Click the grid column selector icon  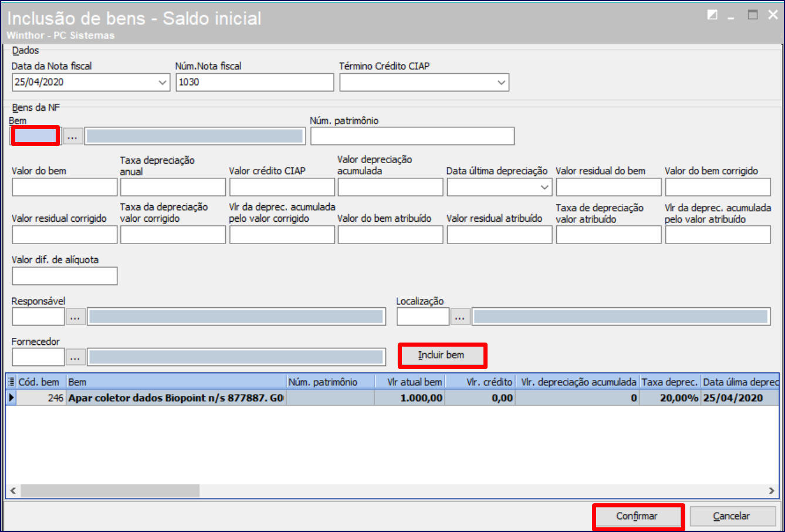[11, 382]
